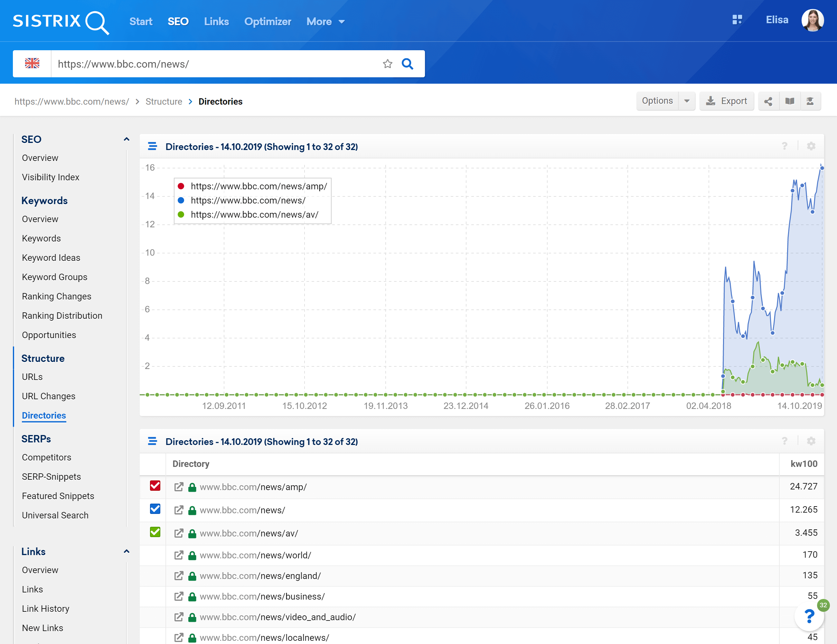The image size is (837, 644).
Task: Open the chart panel hamburger menu
Action: 153,147
